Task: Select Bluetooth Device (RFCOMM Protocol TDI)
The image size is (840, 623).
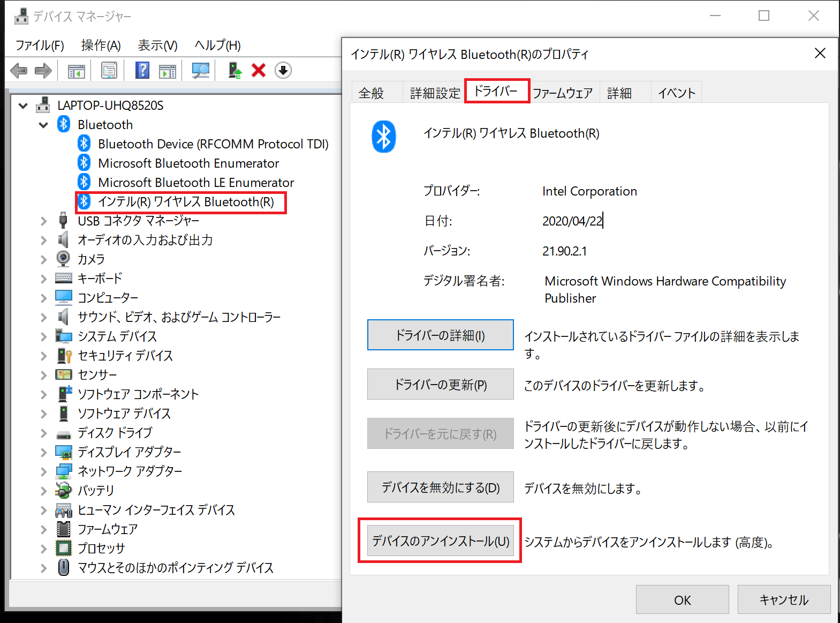Action: coord(213,144)
